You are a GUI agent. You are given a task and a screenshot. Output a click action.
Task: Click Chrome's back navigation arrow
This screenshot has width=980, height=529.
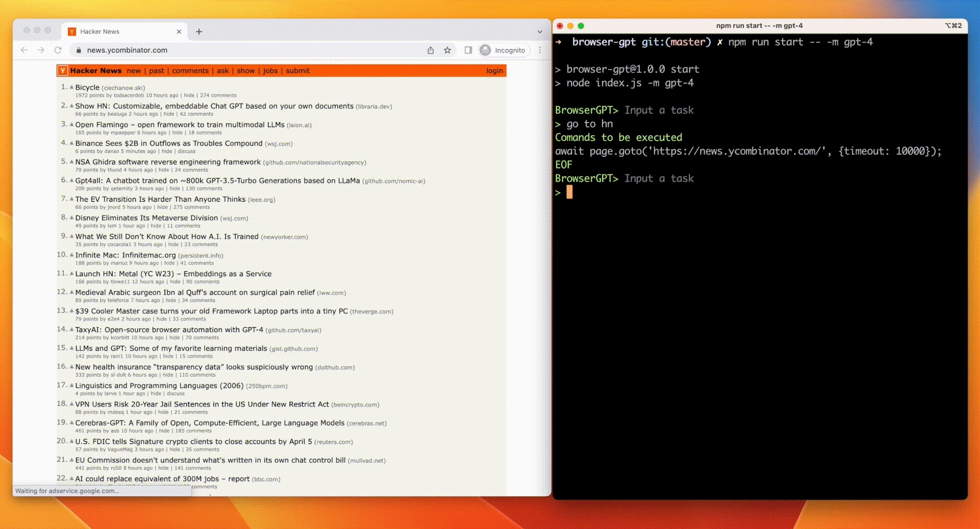(24, 50)
